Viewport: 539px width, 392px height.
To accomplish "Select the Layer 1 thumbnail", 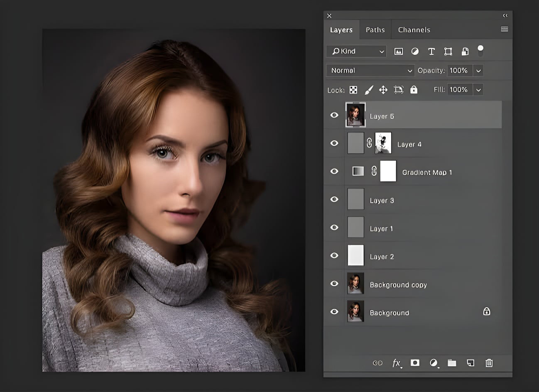I will click(x=355, y=228).
